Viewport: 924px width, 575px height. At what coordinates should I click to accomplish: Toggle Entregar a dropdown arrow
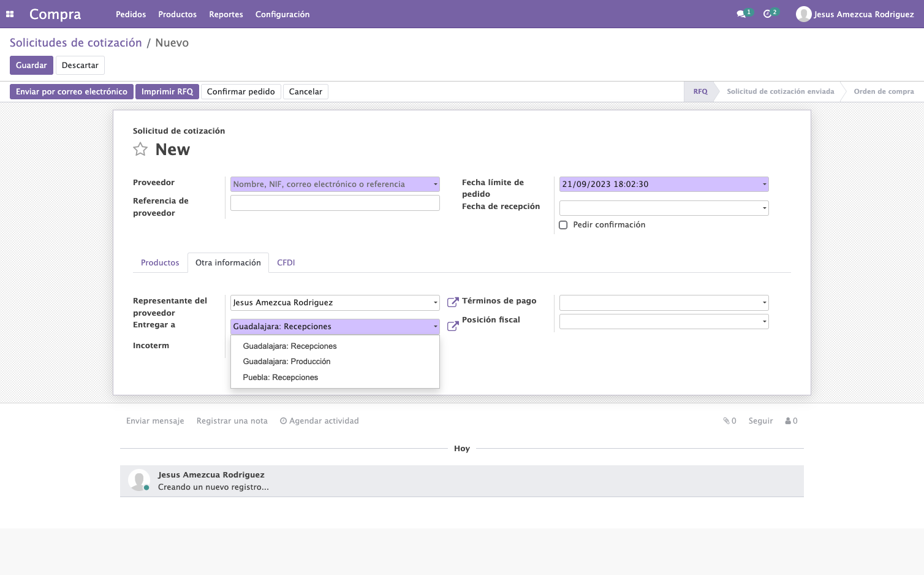coord(436,327)
